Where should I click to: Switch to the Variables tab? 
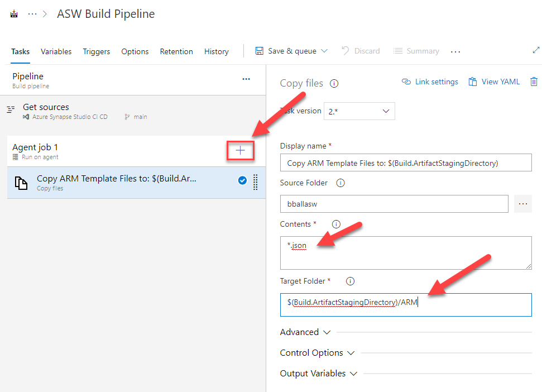(x=56, y=51)
